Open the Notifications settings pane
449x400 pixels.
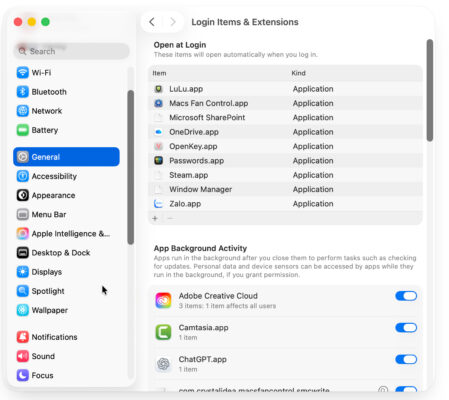pos(67,337)
